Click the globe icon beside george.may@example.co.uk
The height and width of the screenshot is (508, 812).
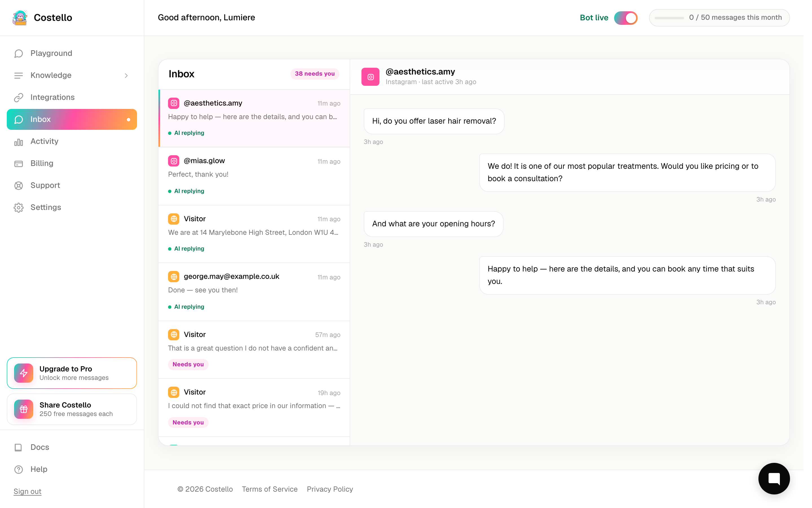[x=173, y=277]
